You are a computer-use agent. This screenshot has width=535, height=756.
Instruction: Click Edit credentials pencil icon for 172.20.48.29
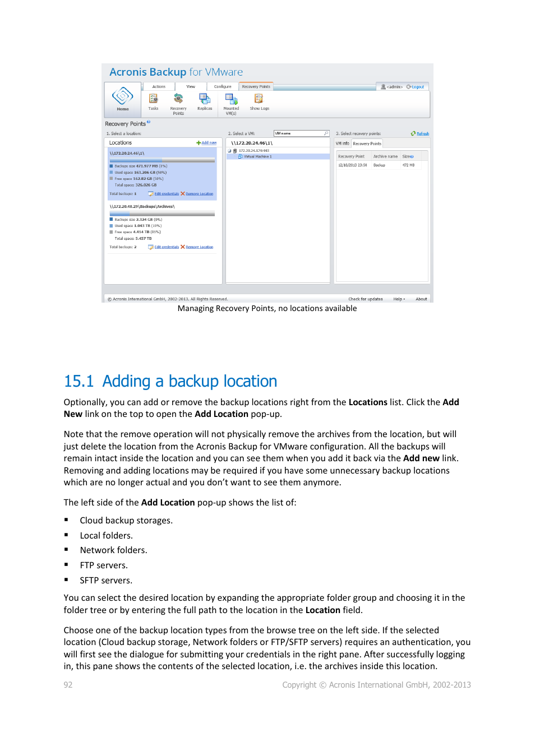point(150,247)
